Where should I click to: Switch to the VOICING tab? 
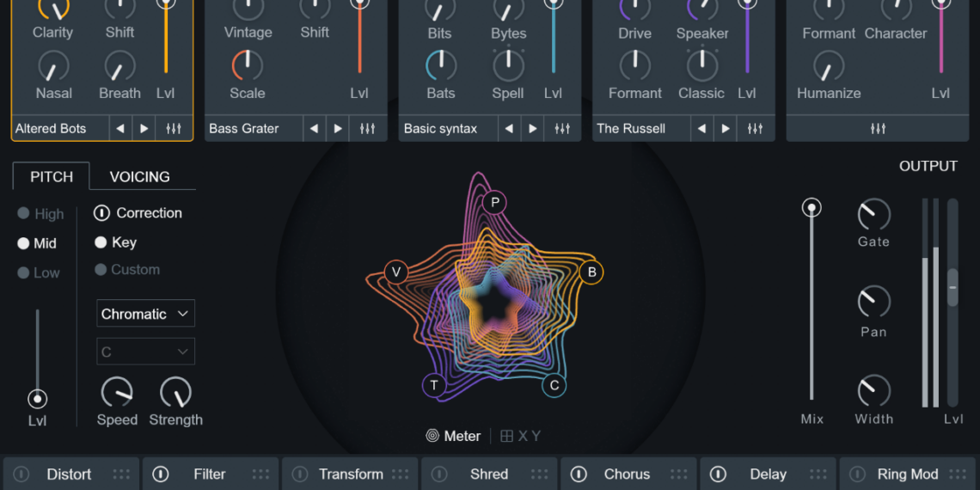[x=139, y=176]
